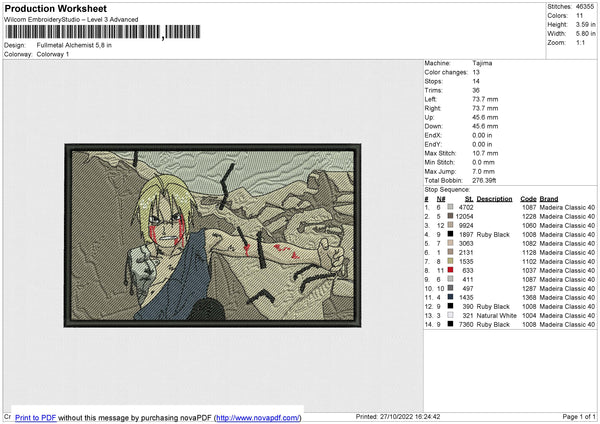Select the Color changes value 13

pyautogui.click(x=476, y=72)
